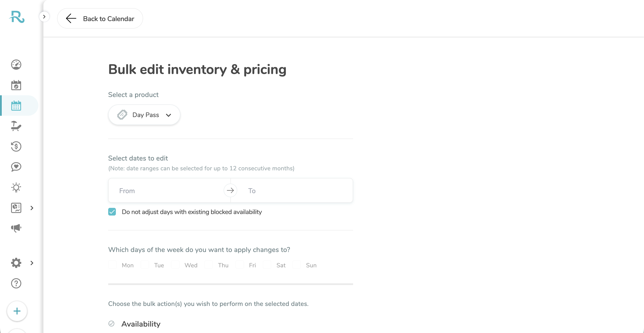Open the lightbulb insights icon
The width and height of the screenshot is (644, 333).
pyautogui.click(x=16, y=187)
